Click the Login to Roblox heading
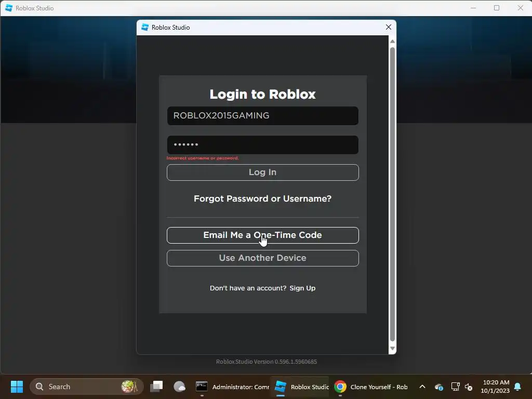 (262, 94)
